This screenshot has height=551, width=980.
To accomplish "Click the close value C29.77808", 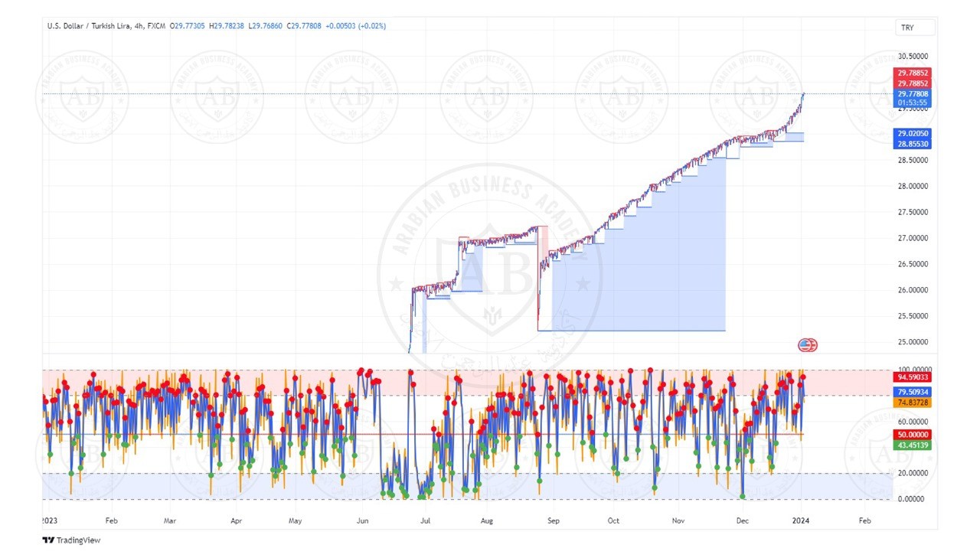I will point(304,26).
